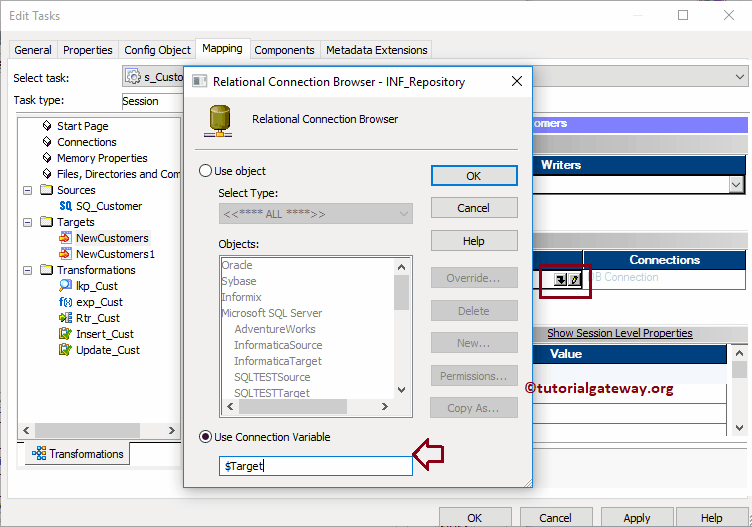Open Show Session Level Properties link
The height and width of the screenshot is (527, 752).
620,333
